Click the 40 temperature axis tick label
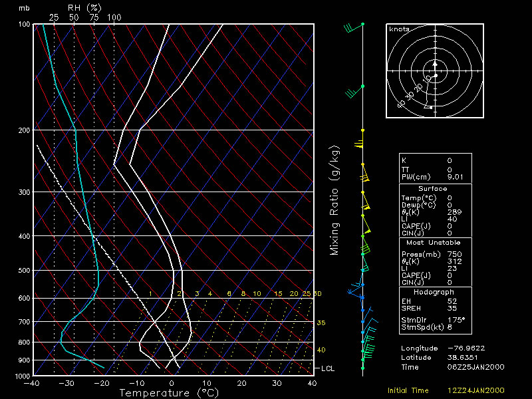The image size is (532, 399). pos(312,384)
